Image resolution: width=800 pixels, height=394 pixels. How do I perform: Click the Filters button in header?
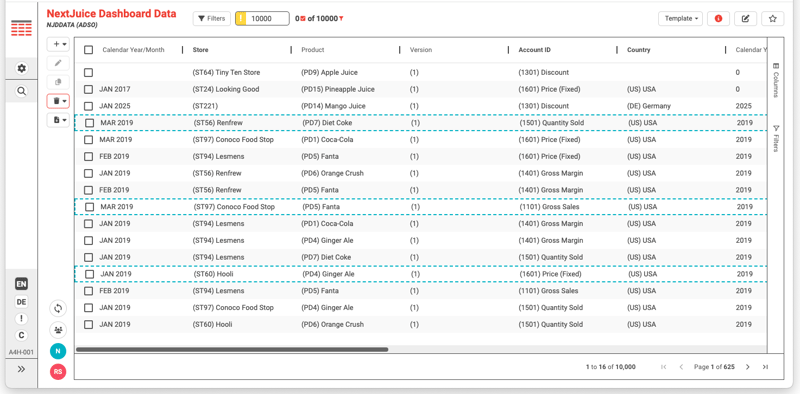pos(212,19)
